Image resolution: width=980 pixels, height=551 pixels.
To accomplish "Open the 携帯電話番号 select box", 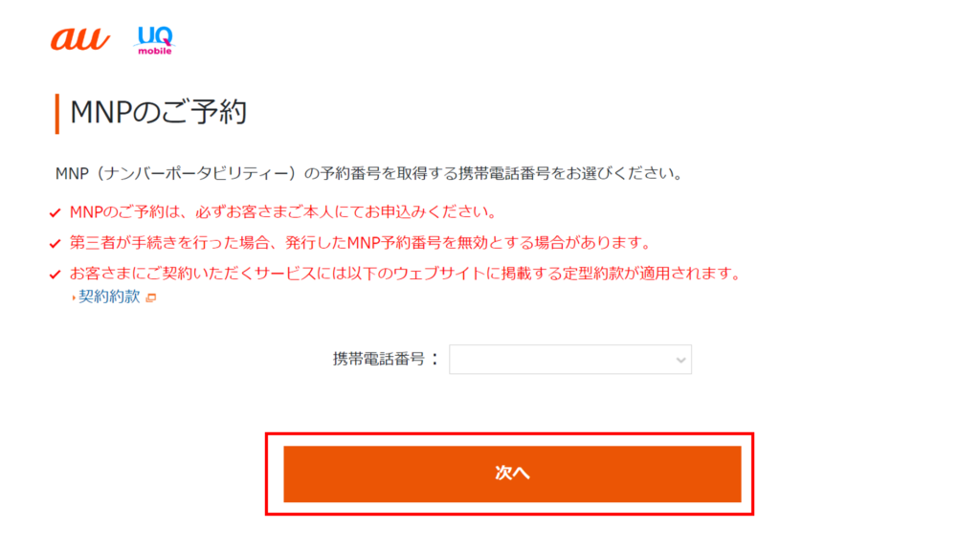I will (565, 360).
